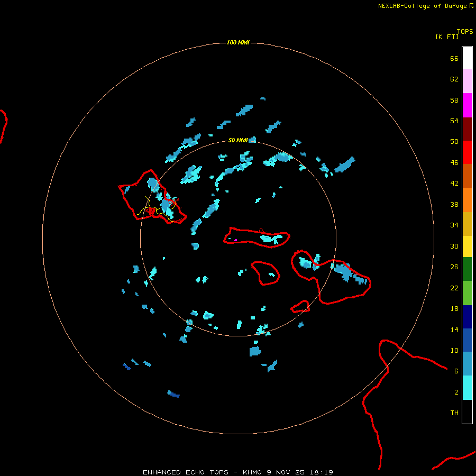Select the legend value 34
The image size is (476, 476).
pyautogui.click(x=454, y=225)
